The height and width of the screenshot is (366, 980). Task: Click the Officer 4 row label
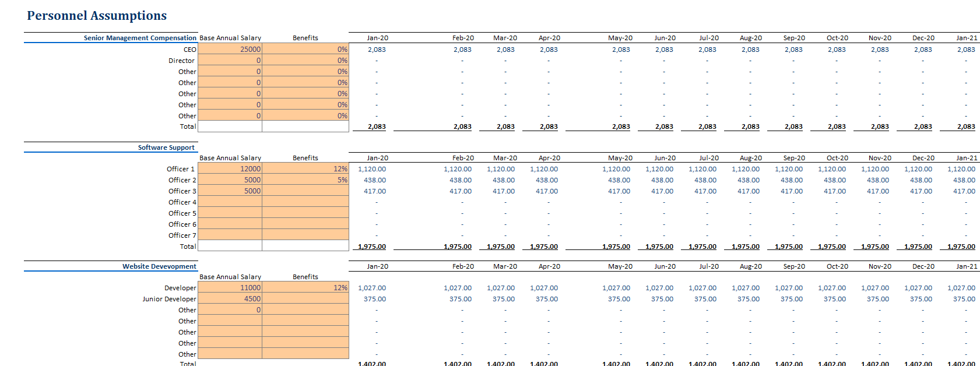182,202
